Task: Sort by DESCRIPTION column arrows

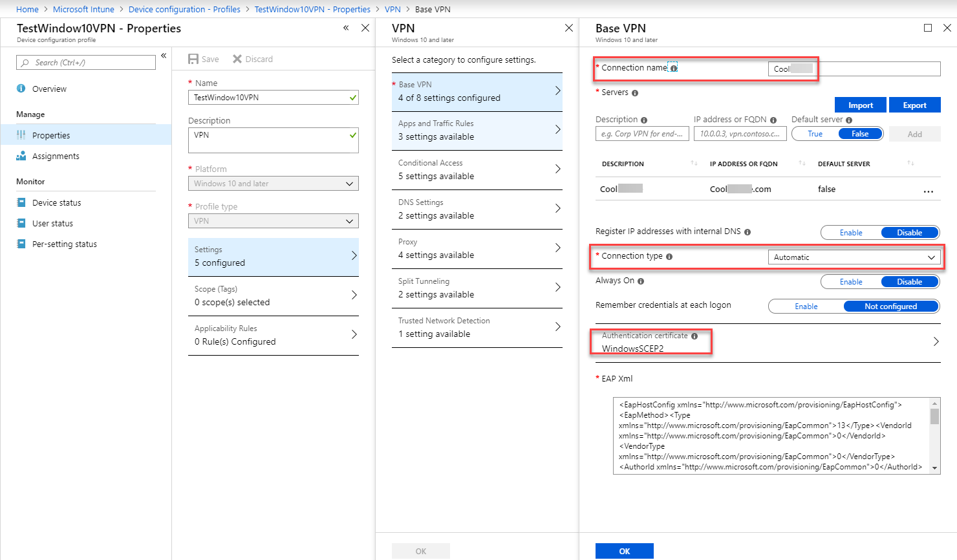Action: tap(694, 164)
